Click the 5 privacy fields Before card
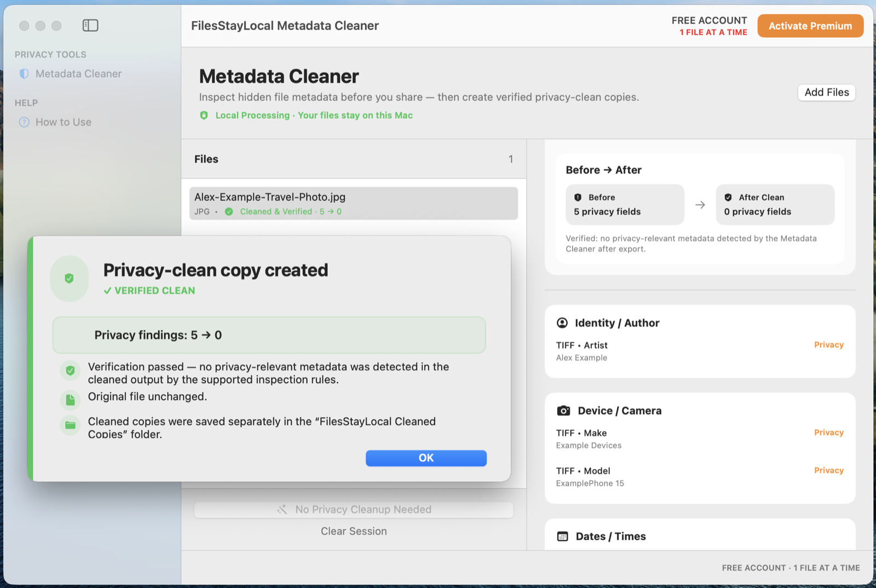This screenshot has height=588, width=876. click(625, 205)
